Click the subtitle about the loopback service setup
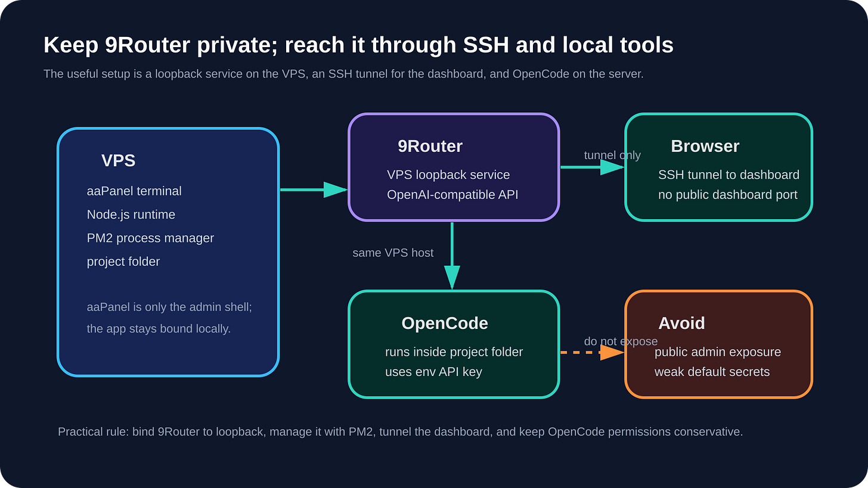 pos(343,74)
